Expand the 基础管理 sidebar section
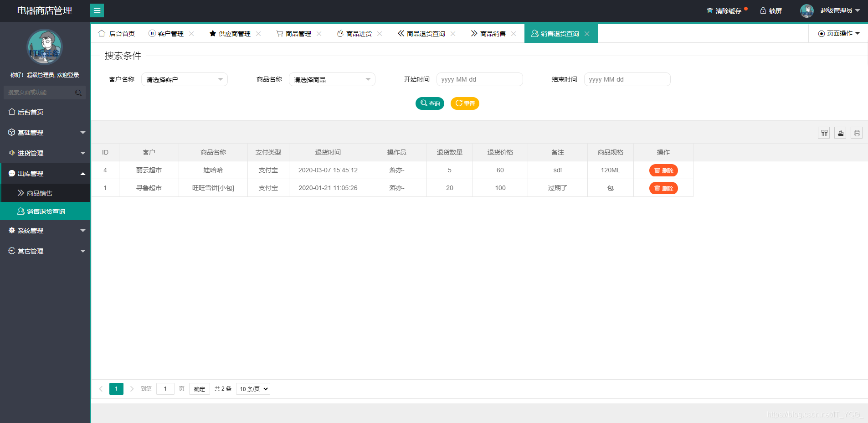868x423 pixels. tap(45, 132)
